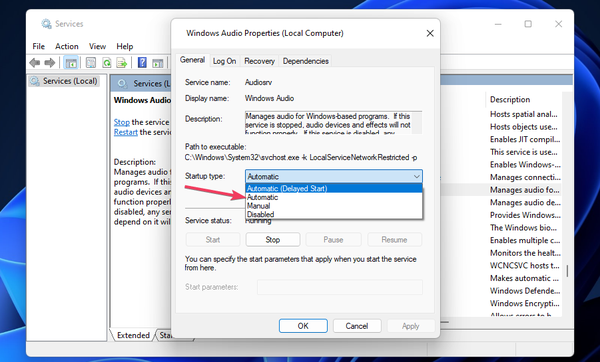600x362 pixels.
Task: Open the Action menu
Action: coord(67,46)
